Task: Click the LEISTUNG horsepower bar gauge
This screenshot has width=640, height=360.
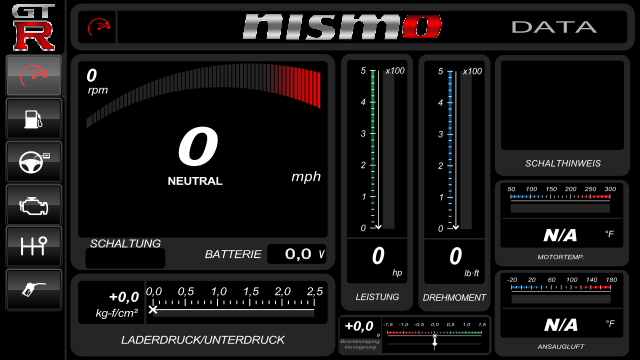Action: pos(377,149)
